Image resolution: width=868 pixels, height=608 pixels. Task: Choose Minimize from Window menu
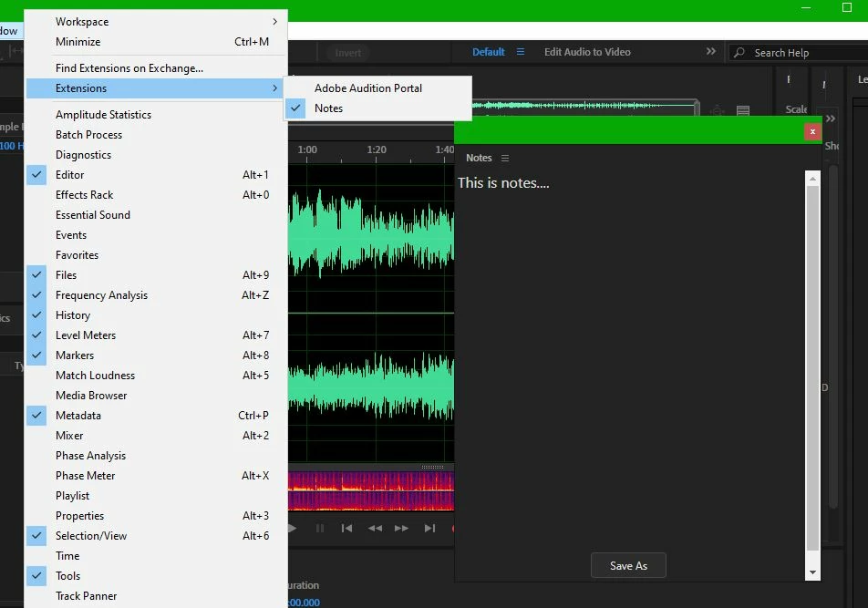(157, 42)
